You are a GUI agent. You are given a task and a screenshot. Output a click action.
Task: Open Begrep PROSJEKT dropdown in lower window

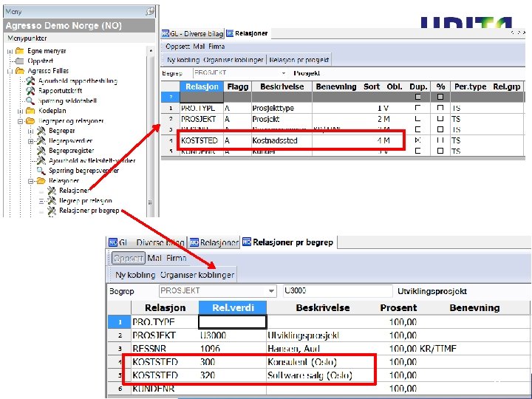pos(271,291)
